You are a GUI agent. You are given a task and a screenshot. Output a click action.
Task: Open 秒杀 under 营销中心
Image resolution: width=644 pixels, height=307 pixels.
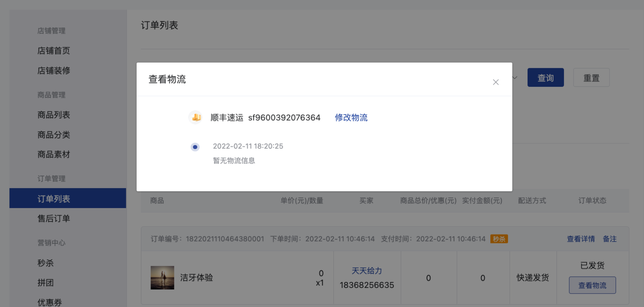click(x=46, y=263)
